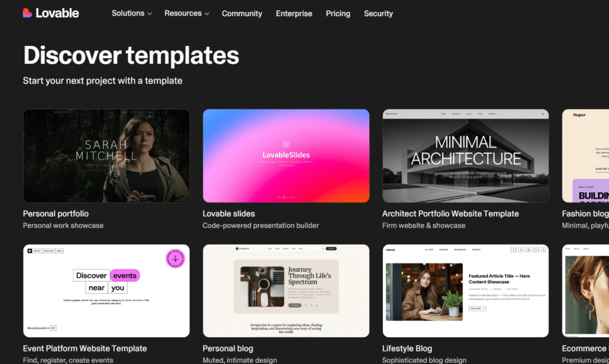Click 'Sophisticated blog design' description
This screenshot has width=609, height=364.
coord(424,360)
